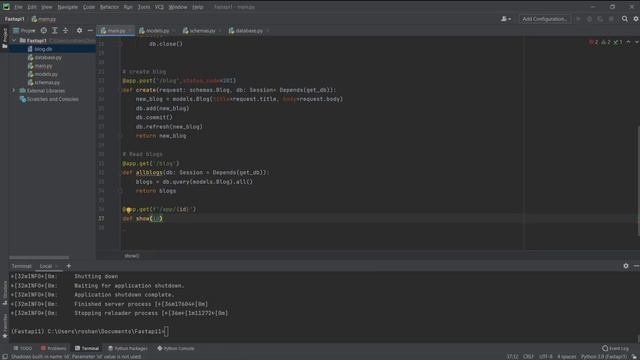
Task: Switch to the schemas.py editor tab
Action: [x=202, y=31]
